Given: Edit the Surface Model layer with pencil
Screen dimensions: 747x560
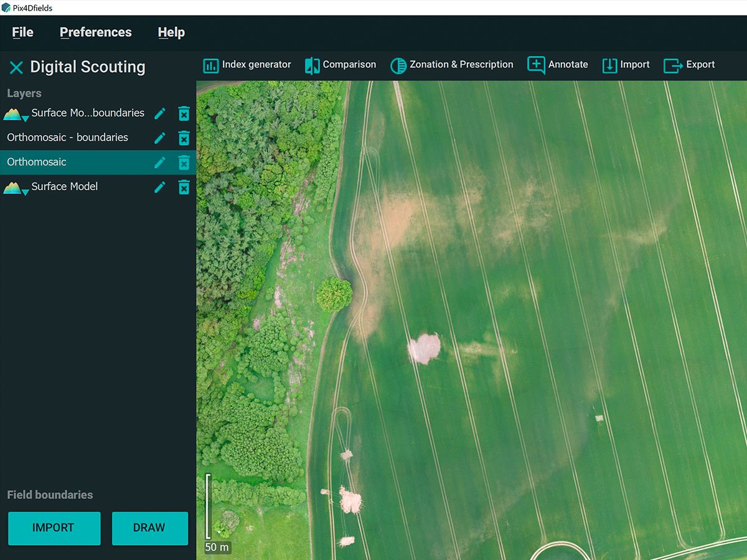Looking at the screenshot, I should coord(160,187).
